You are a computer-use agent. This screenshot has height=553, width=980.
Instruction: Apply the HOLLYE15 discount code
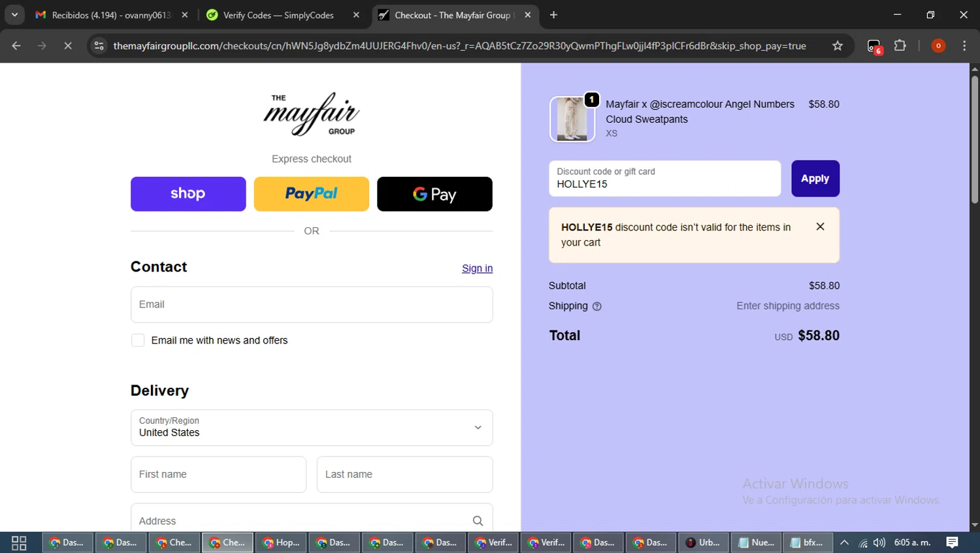(x=815, y=178)
